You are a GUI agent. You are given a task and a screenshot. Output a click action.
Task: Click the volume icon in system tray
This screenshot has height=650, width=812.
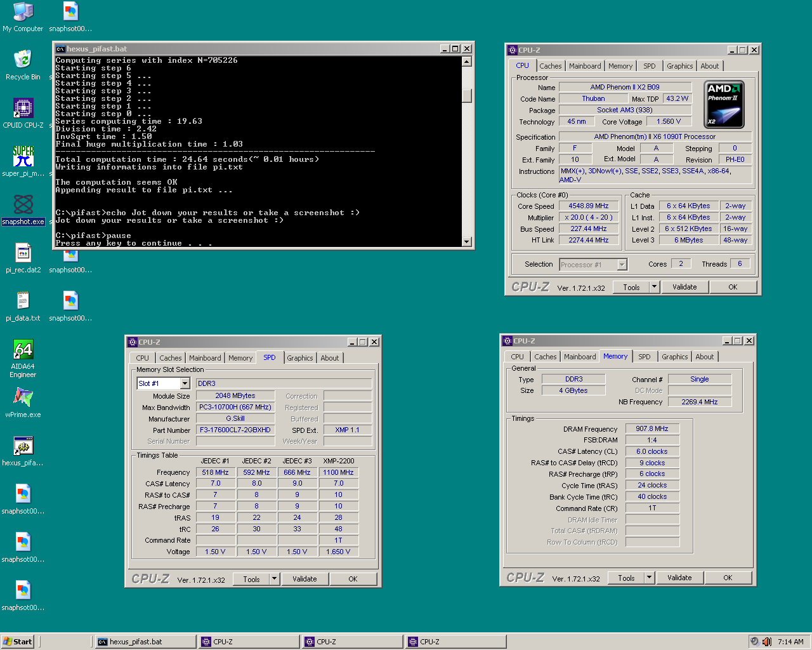767,642
